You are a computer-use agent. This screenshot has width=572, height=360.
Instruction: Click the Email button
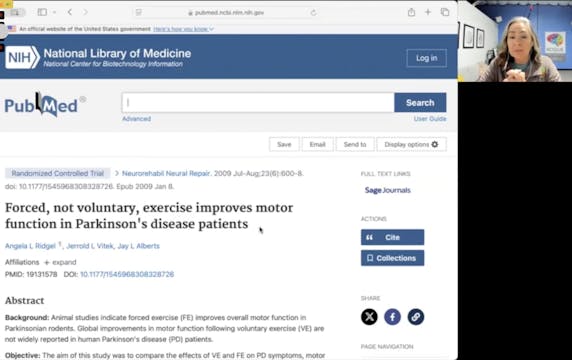(317, 144)
